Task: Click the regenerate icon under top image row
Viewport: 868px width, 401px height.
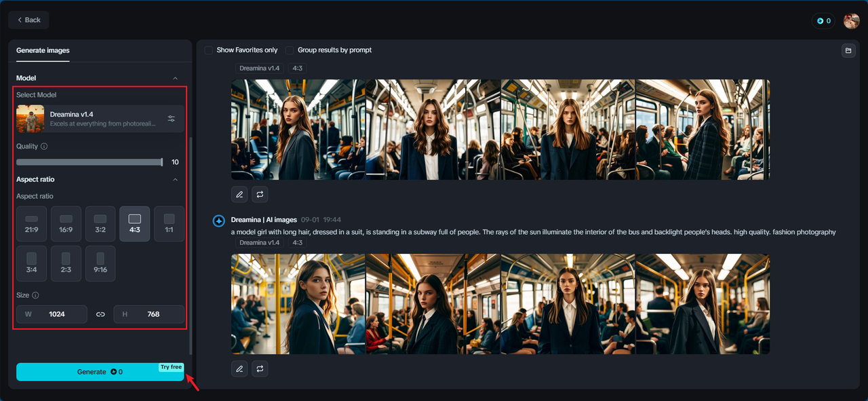Action: 260,195
